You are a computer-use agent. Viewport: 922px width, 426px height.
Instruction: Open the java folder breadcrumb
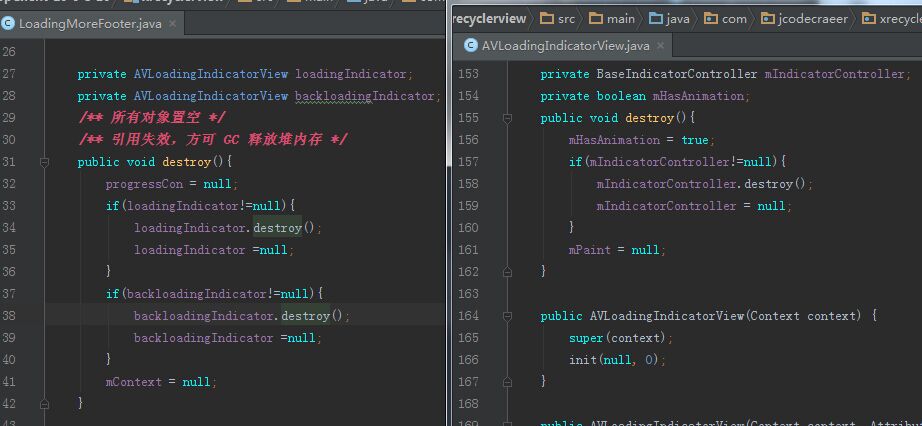pyautogui.click(x=669, y=19)
